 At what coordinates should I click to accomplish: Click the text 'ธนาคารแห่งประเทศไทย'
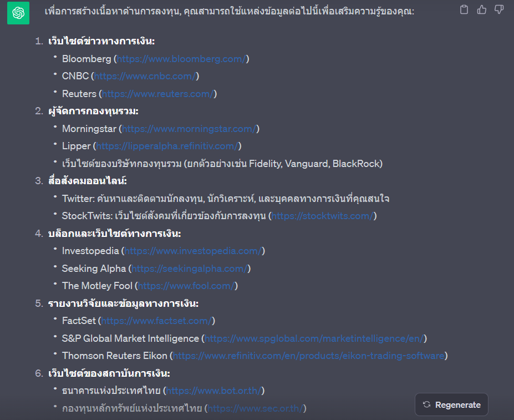pyautogui.click(x=111, y=391)
